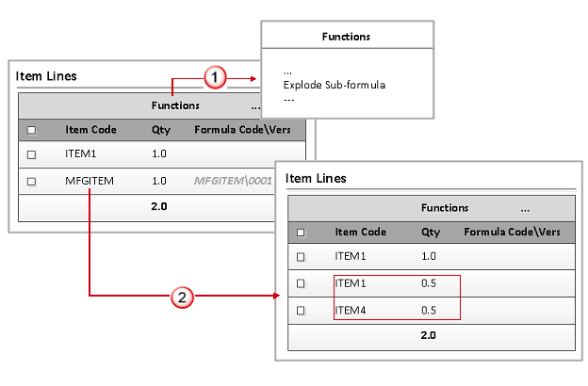
Task: Open the ellipsis menu beside Functions in ITEM4 panel
Action: [524, 207]
